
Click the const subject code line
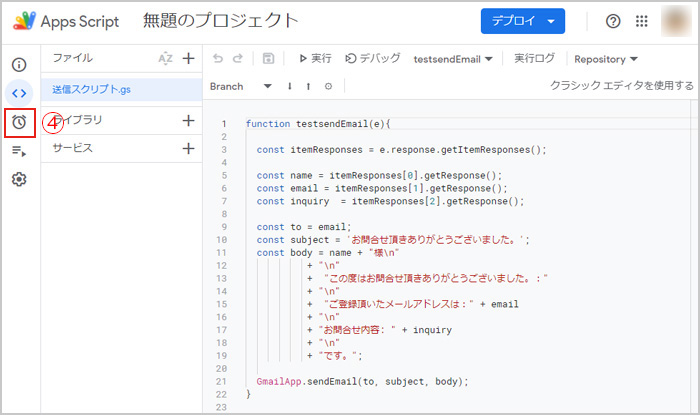coord(393,240)
